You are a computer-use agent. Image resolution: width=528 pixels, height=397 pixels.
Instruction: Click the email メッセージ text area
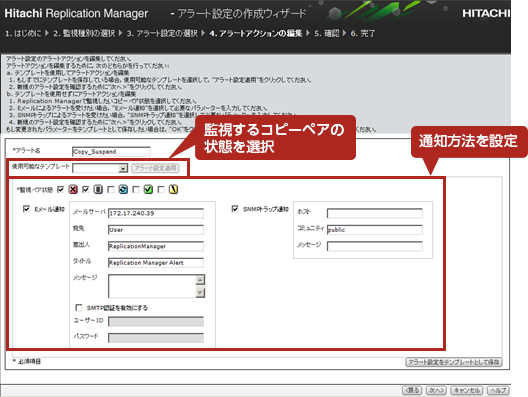152,286
